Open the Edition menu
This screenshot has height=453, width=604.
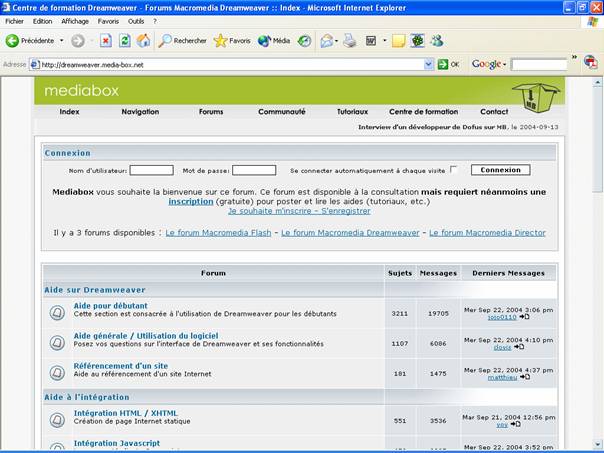click(42, 21)
